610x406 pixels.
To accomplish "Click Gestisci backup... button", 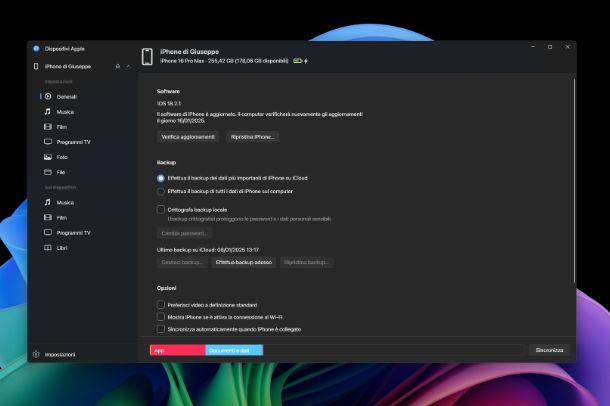I will point(182,262).
